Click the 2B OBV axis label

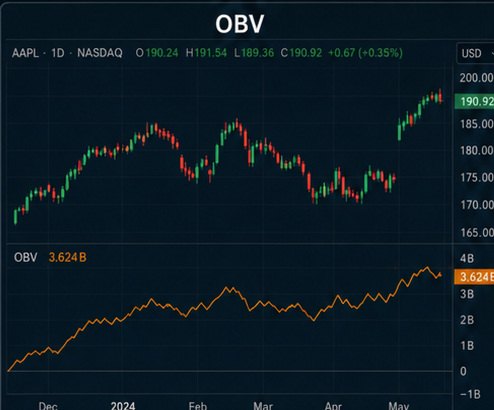click(467, 320)
